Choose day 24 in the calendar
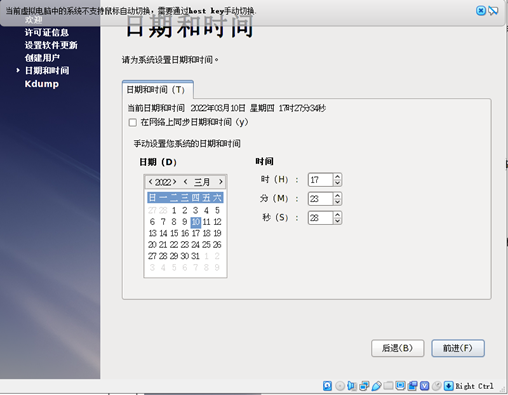The height and width of the screenshot is (395, 508). coord(196,245)
